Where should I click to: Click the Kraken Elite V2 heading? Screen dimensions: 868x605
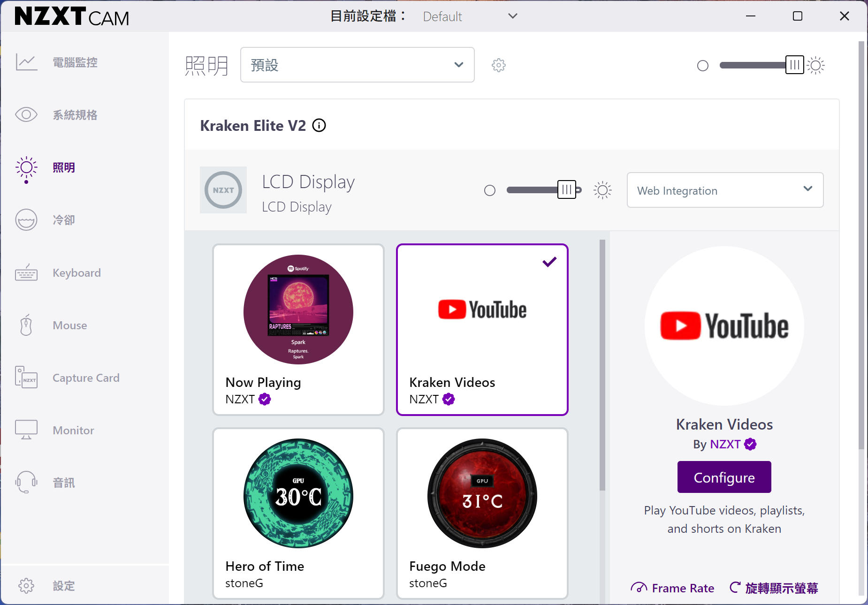click(x=253, y=126)
